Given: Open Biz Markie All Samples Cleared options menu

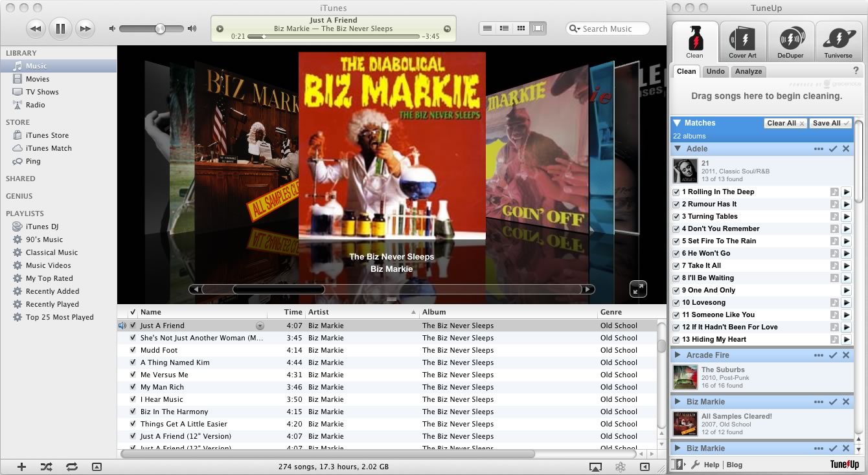Looking at the screenshot, I should [x=819, y=402].
